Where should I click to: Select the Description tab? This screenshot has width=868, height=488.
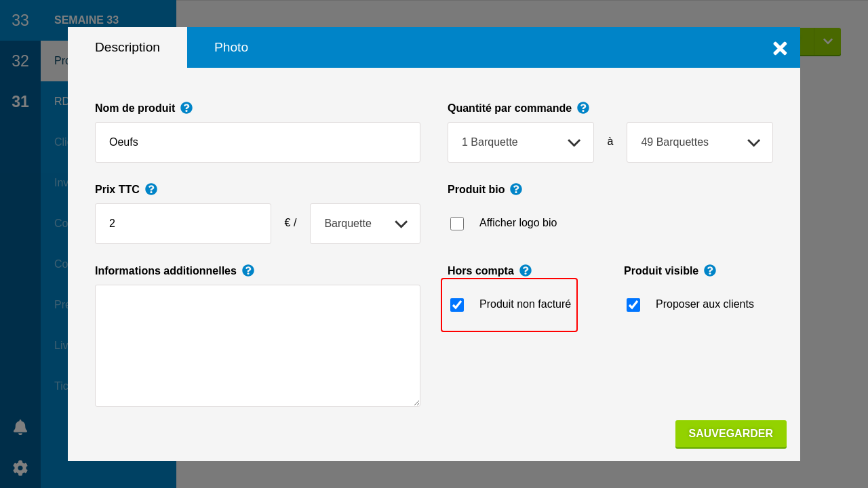click(127, 47)
